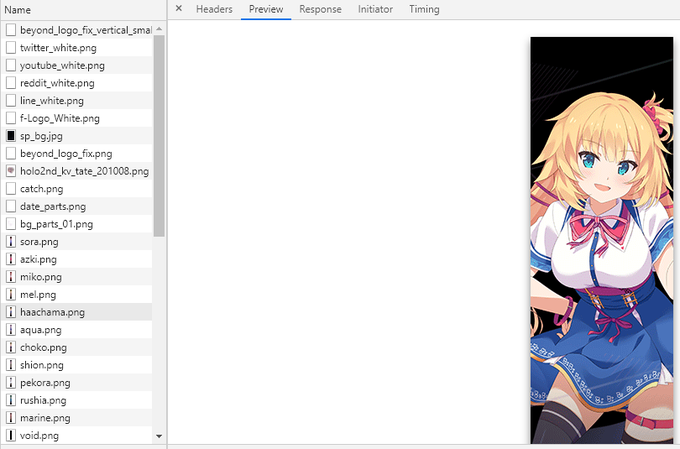The width and height of the screenshot is (680, 449).
Task: Select void.png request
Action: 77,436
